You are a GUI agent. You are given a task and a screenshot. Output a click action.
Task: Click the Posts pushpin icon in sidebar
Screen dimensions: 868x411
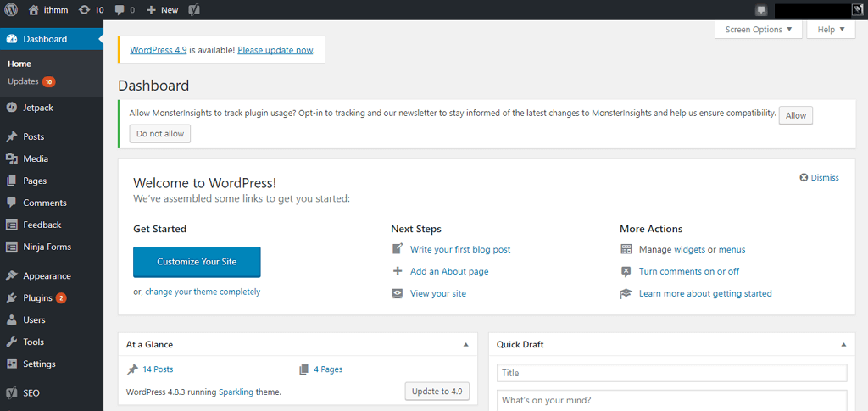point(12,136)
